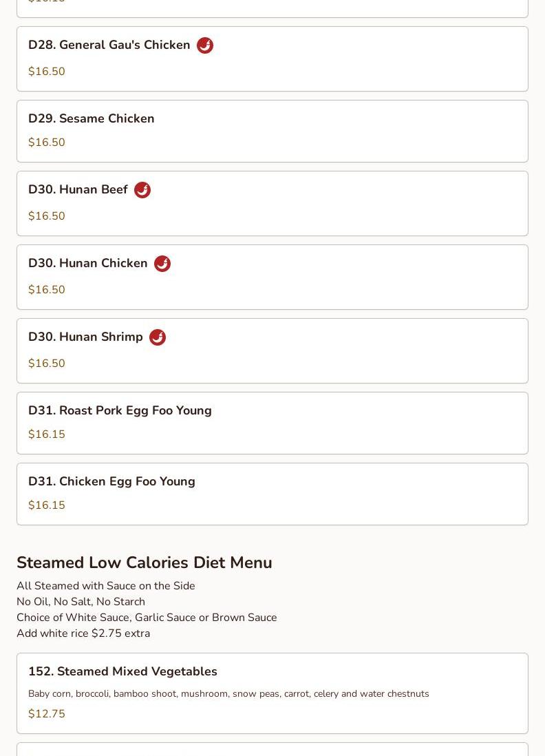Click spicy icon beside General Gau's Chicken

coord(205,45)
